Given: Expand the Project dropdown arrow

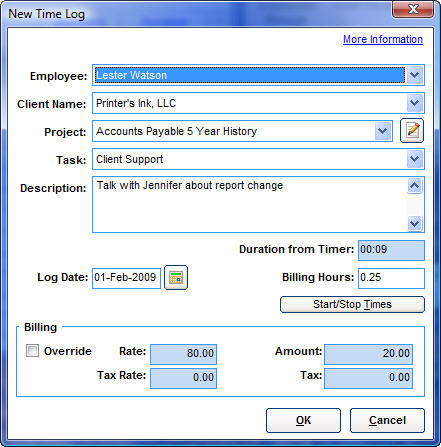Looking at the screenshot, I should coord(383,131).
